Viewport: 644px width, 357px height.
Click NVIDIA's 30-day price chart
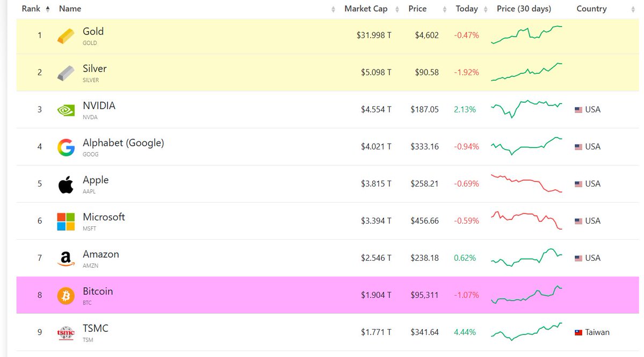526,108
